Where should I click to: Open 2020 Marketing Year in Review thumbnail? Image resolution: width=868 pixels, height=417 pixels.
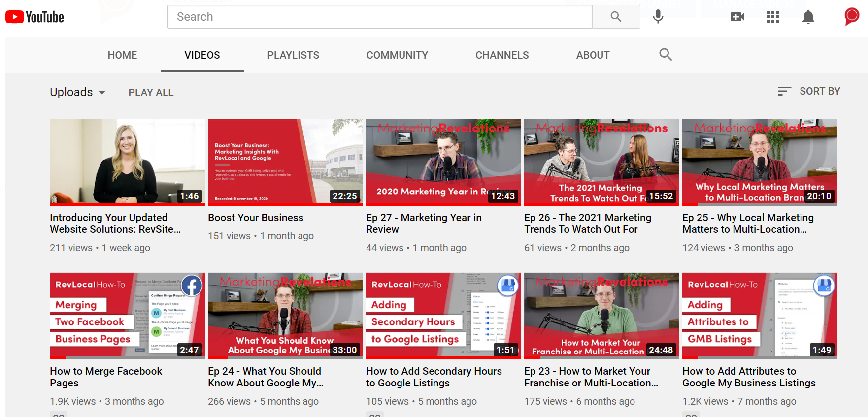point(443,162)
